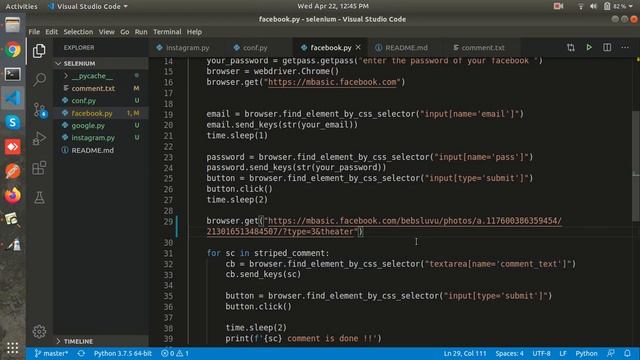
Task: Run Python file with play button
Action: point(589,47)
